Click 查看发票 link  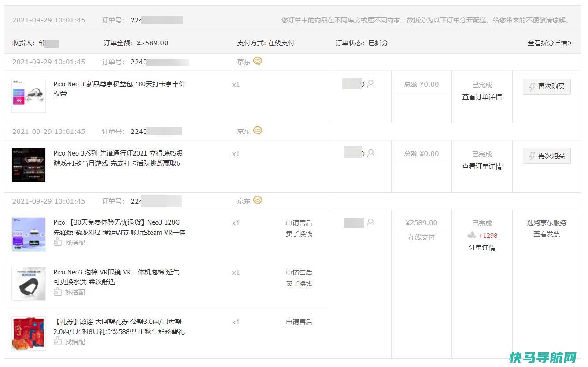point(547,234)
